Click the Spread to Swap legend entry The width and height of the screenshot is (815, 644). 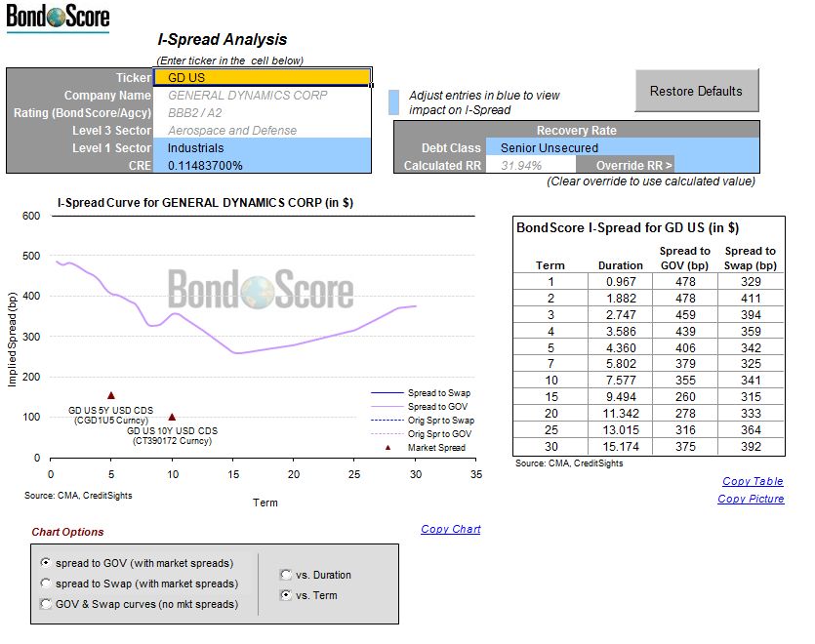tap(421, 393)
